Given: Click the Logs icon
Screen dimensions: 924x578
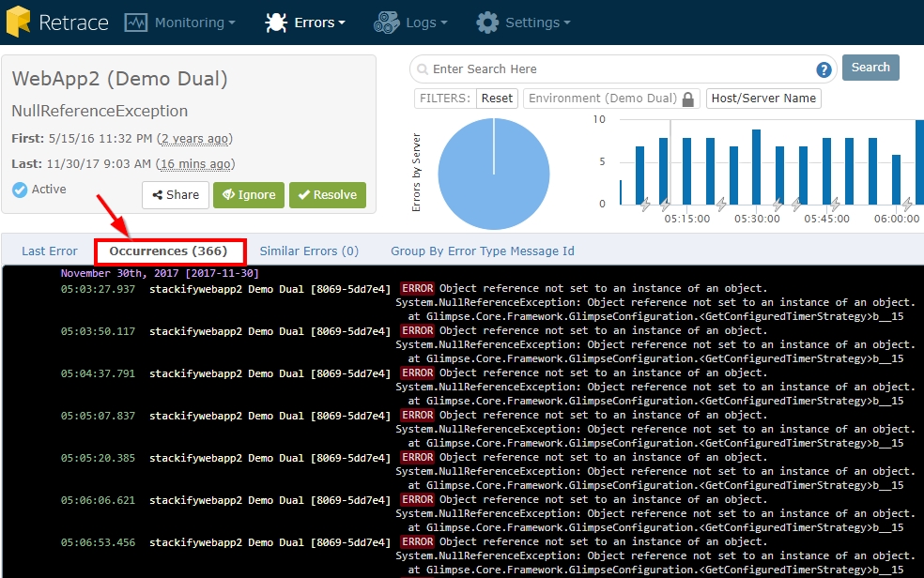Looking at the screenshot, I should click(x=387, y=23).
